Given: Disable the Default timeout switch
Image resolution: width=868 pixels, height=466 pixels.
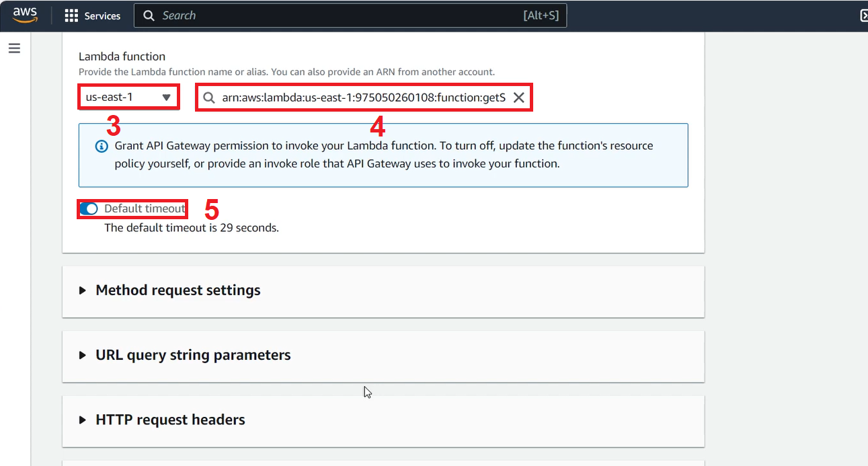Looking at the screenshot, I should (89, 208).
